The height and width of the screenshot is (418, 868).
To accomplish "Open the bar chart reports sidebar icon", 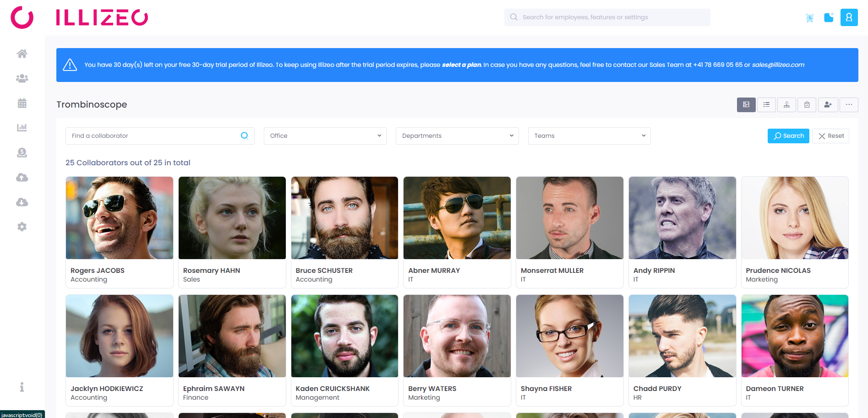I will pos(22,128).
